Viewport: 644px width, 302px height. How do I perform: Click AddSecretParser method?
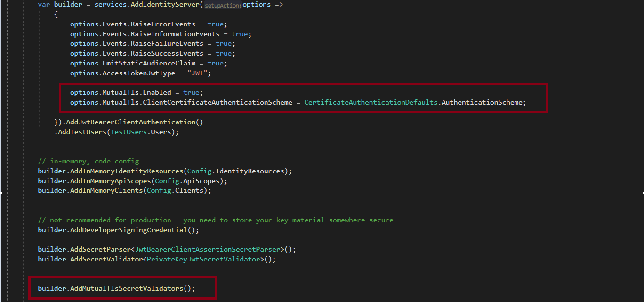tap(100, 249)
